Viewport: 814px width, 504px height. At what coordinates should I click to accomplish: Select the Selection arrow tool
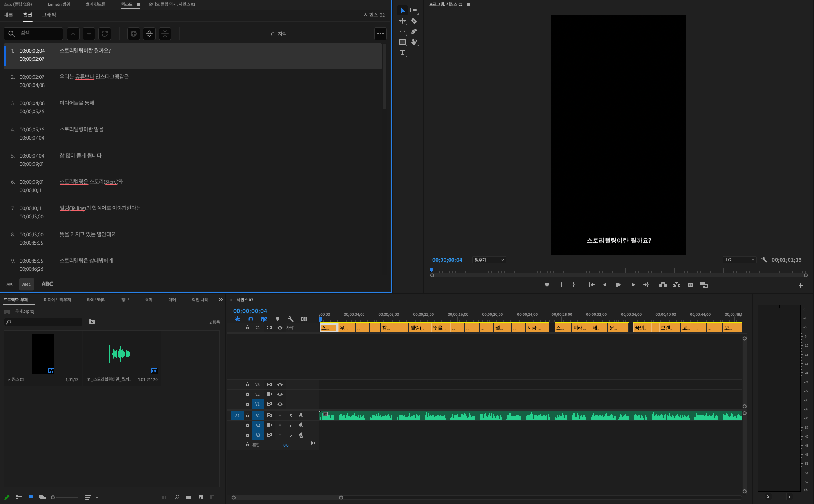point(402,10)
